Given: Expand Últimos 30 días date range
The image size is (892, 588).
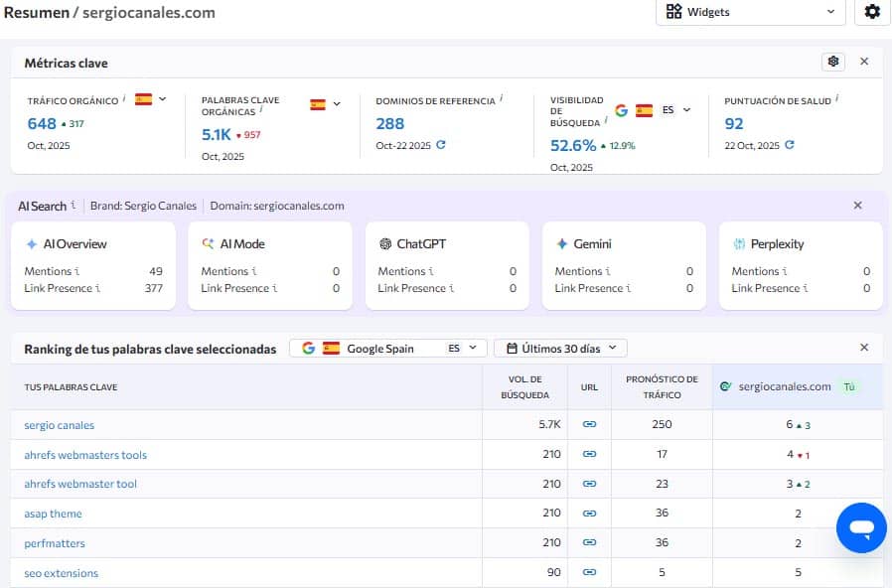Looking at the screenshot, I should 560,349.
